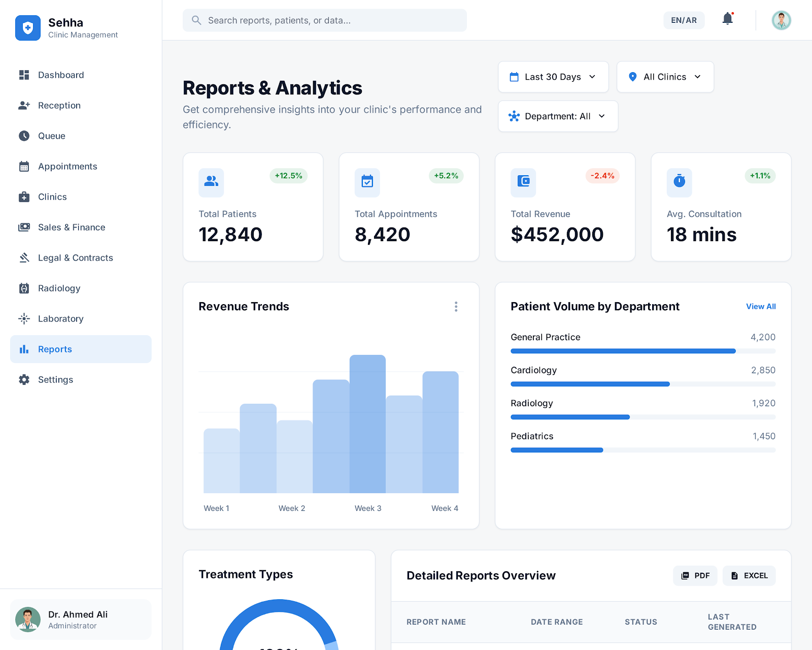The width and height of the screenshot is (812, 650).
Task: Click the Total Patients people icon
Action: point(211,181)
